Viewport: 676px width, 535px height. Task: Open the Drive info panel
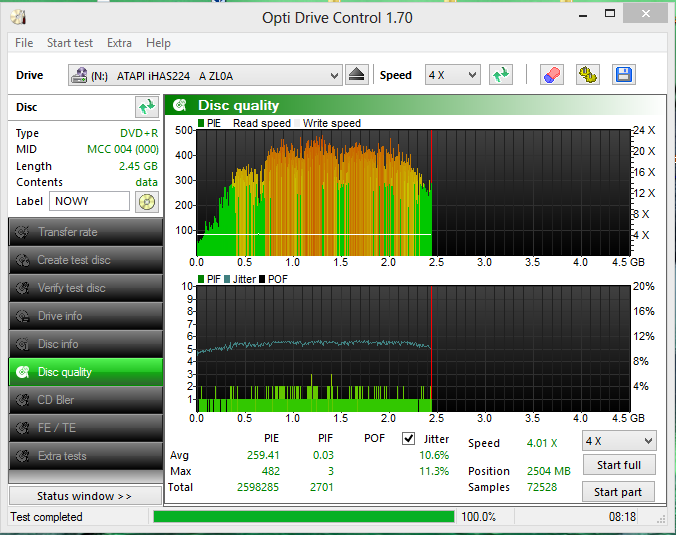coord(86,316)
